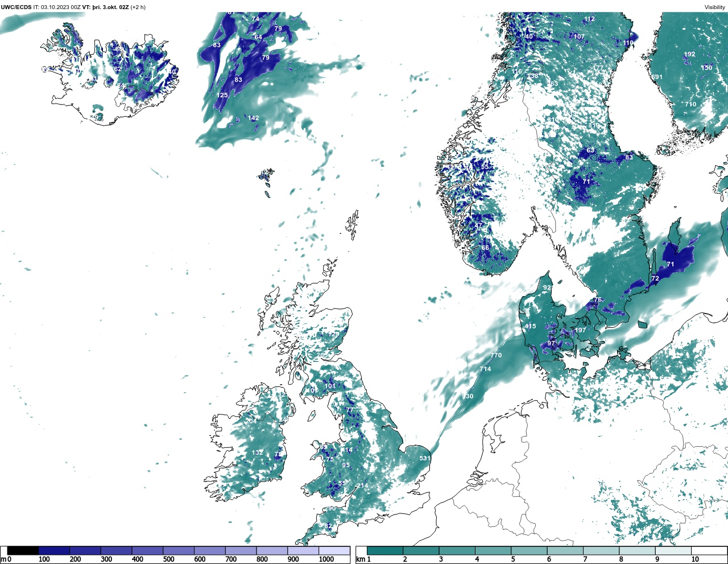Screen dimensions: 728x564
Task: Click visibility value '150' in Finland
Action: pos(706,68)
